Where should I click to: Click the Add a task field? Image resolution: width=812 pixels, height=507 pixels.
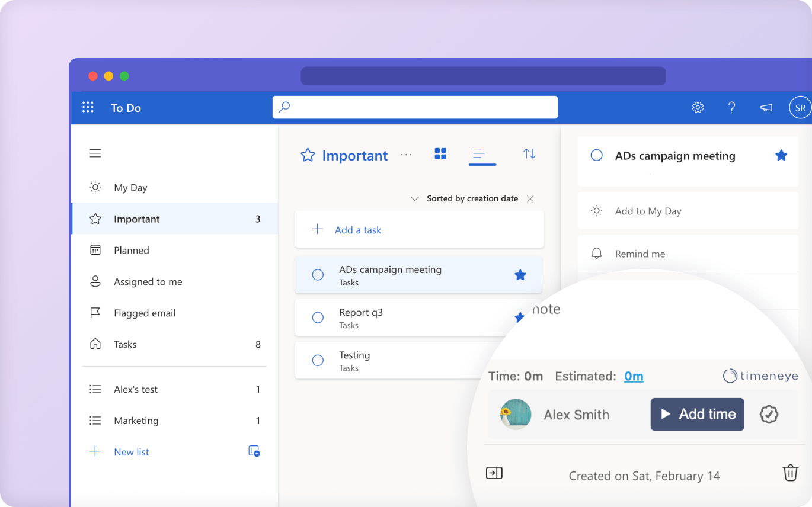pyautogui.click(x=419, y=230)
